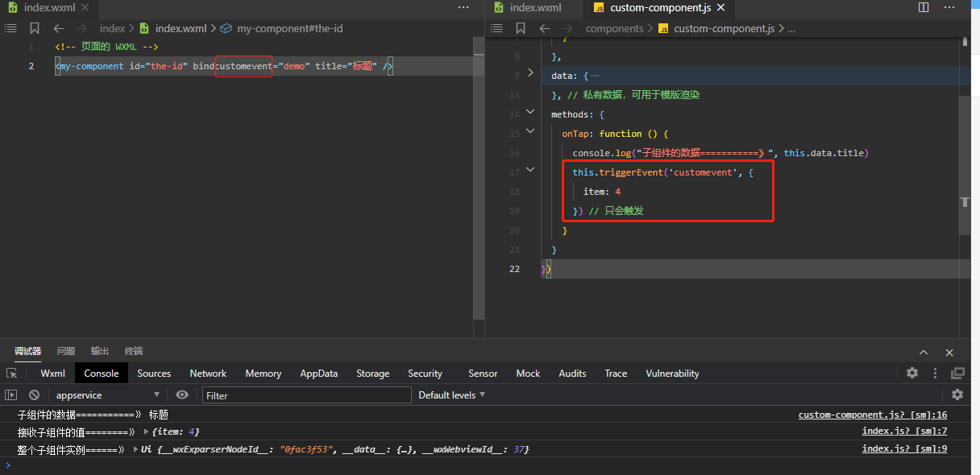The width and height of the screenshot is (980, 475).
Task: Click the index folder breadcrumb in left editor
Action: pyautogui.click(x=112, y=28)
